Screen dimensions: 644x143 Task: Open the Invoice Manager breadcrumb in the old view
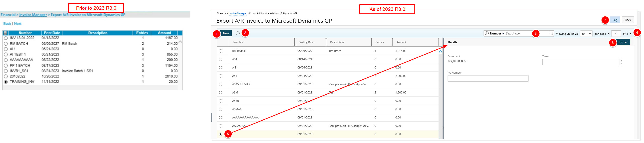click(x=33, y=15)
